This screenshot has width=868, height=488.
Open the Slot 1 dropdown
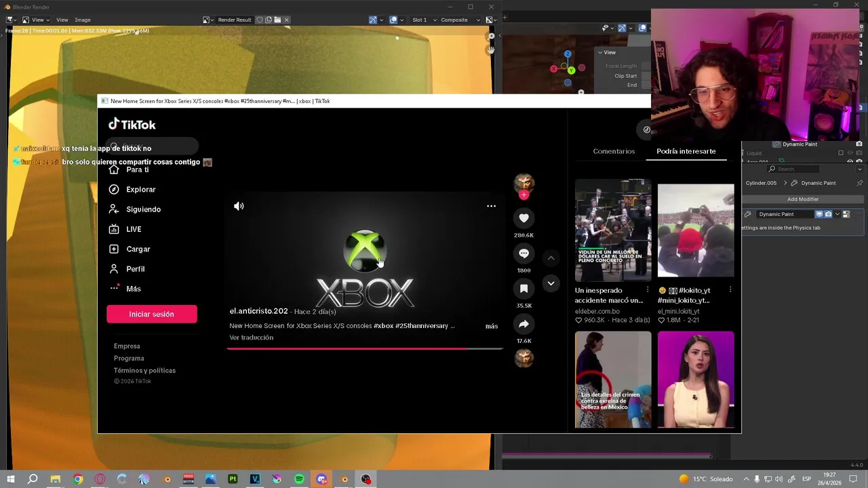click(424, 20)
